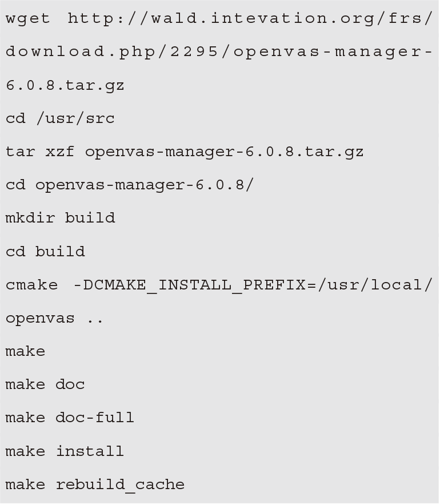Click the 'openvas ..' line
Image resolution: width=440 pixels, height=504 pixels.
pos(54,319)
